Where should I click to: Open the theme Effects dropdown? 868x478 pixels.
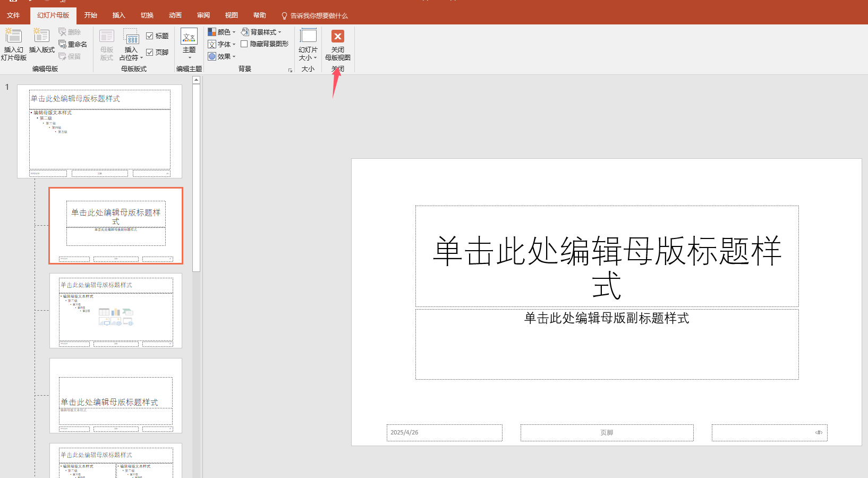point(222,56)
